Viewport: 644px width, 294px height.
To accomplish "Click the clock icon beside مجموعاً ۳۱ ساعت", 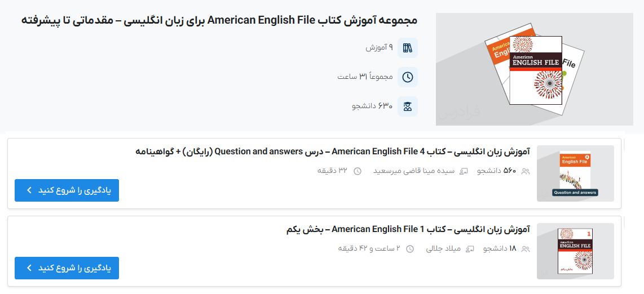I will [x=408, y=77].
